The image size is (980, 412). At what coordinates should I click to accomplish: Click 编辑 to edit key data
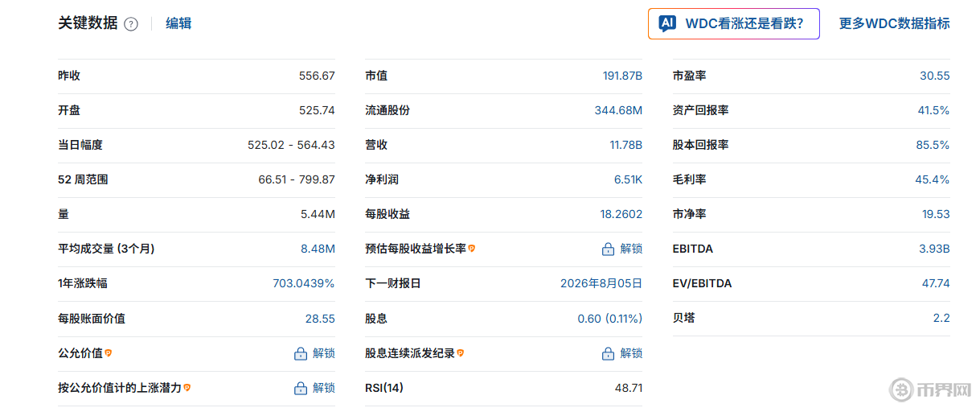pos(178,23)
